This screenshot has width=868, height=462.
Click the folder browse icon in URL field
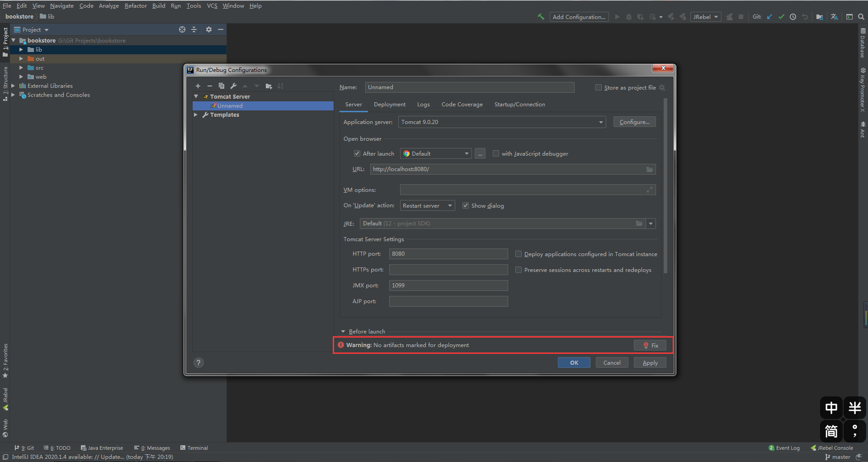[650, 169]
